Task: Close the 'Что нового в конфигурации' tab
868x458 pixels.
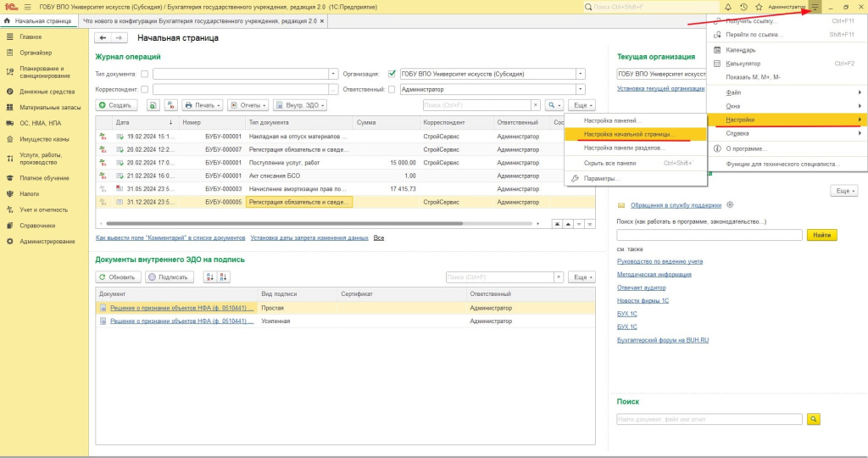Action: [321, 21]
